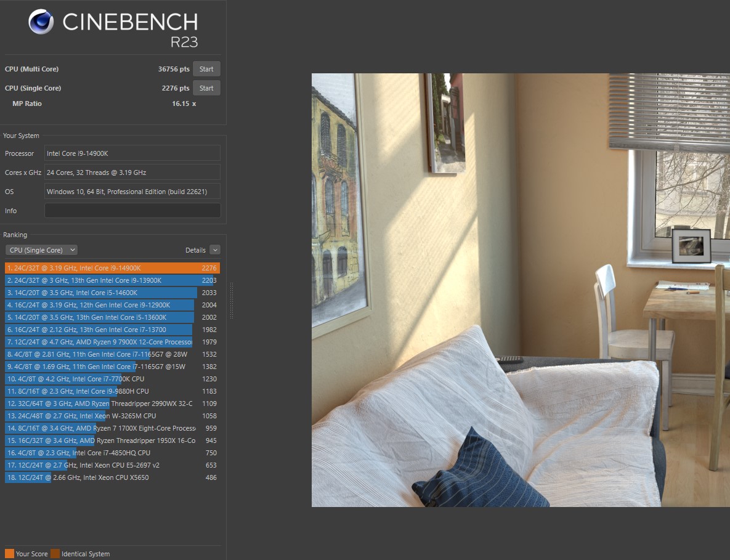
Task: Select ranking row 11 Core i9-9880H
Action: (112, 391)
